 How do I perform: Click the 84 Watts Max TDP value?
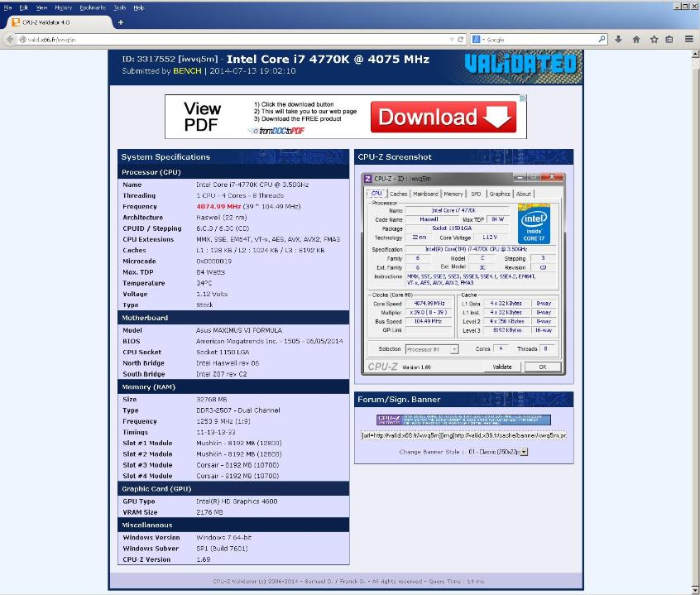pos(211,272)
